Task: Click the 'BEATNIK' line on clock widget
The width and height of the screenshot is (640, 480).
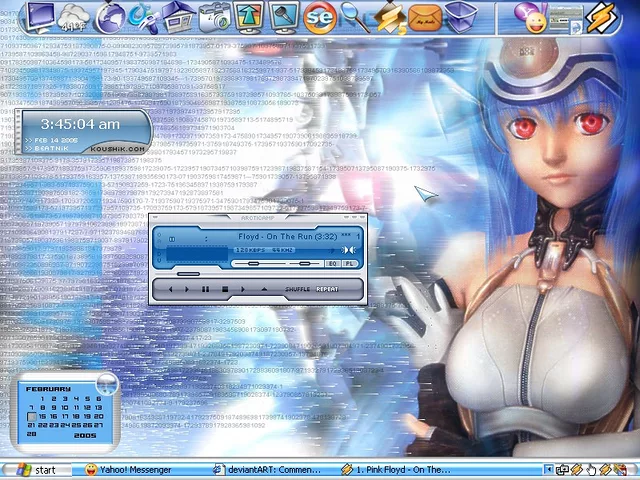Action: click(x=51, y=149)
